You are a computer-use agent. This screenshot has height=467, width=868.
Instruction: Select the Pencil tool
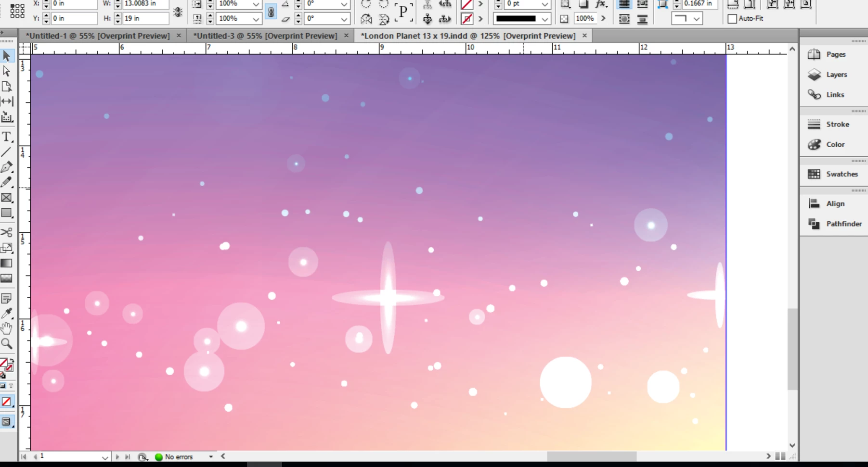click(7, 182)
